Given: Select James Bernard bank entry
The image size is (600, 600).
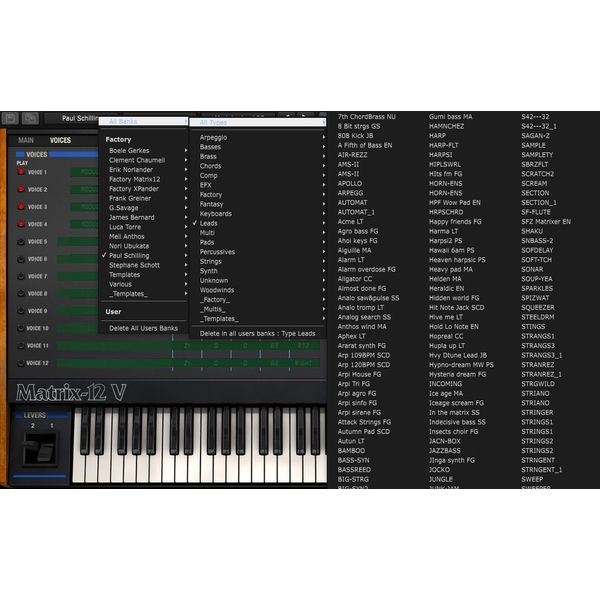Looking at the screenshot, I should coord(143,217).
